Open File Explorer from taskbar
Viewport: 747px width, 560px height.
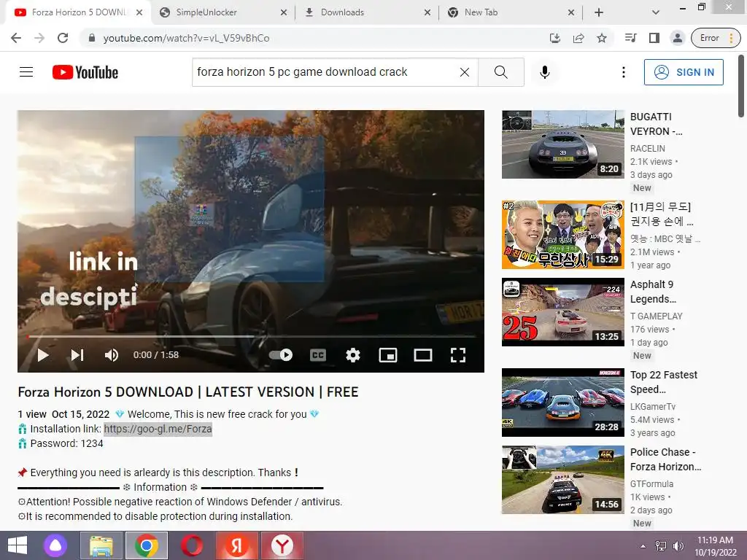pos(101,545)
